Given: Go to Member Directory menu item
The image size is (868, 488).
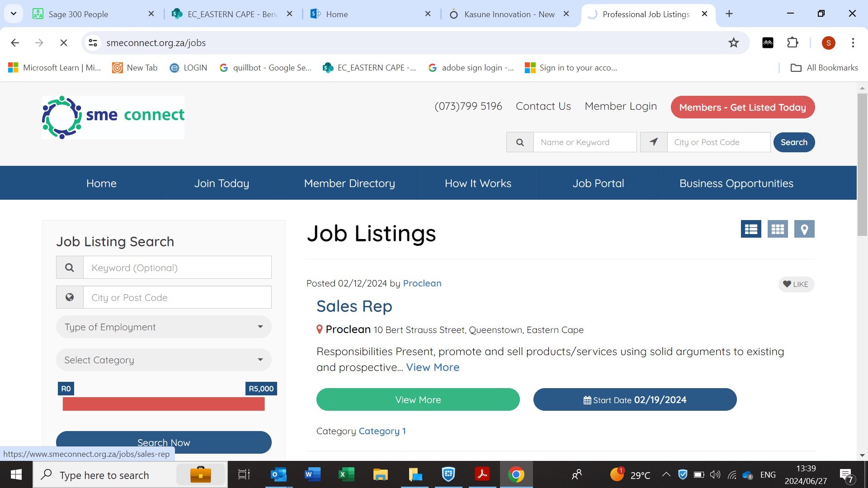Looking at the screenshot, I should 349,183.
